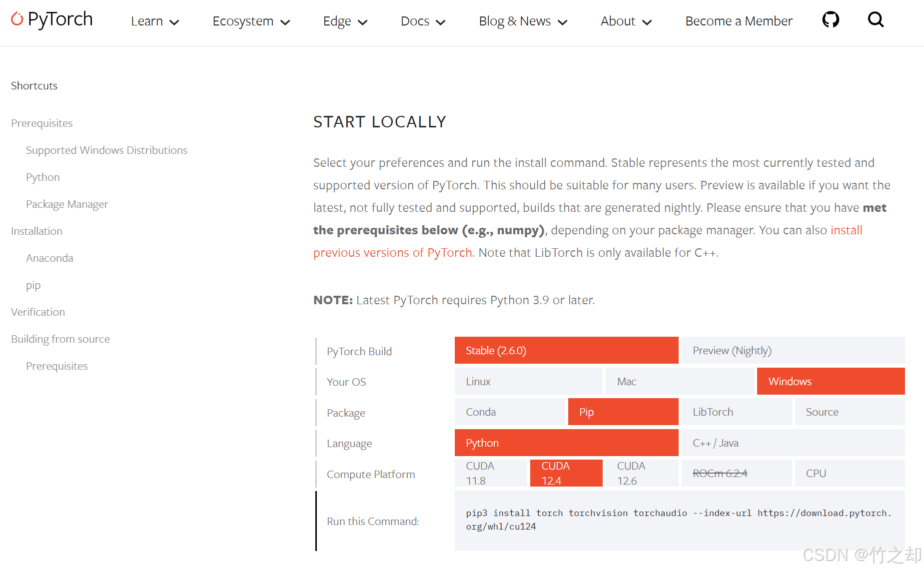Click the Language row label
This screenshot has height=571, width=924.
(349, 444)
